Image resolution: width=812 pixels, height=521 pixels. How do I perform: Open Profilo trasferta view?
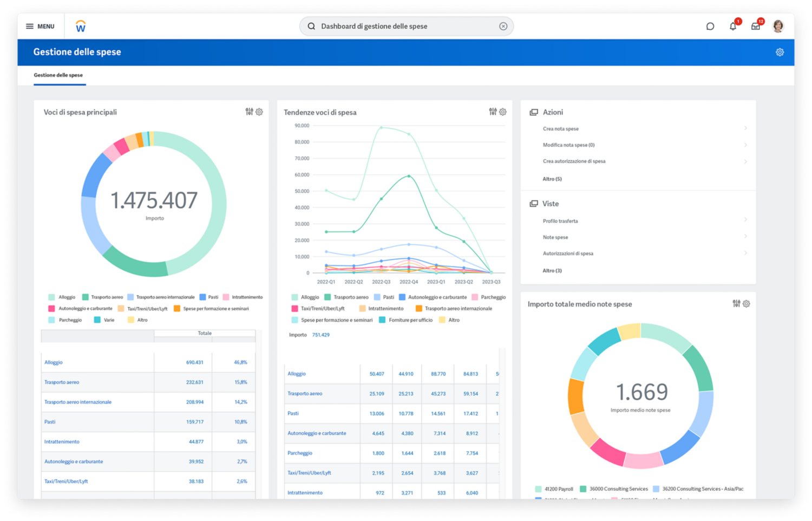point(560,221)
